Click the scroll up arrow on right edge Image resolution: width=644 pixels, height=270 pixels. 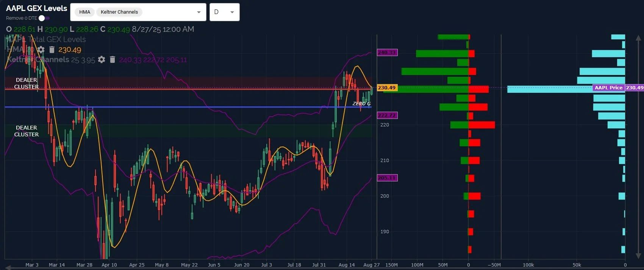[638, 38]
